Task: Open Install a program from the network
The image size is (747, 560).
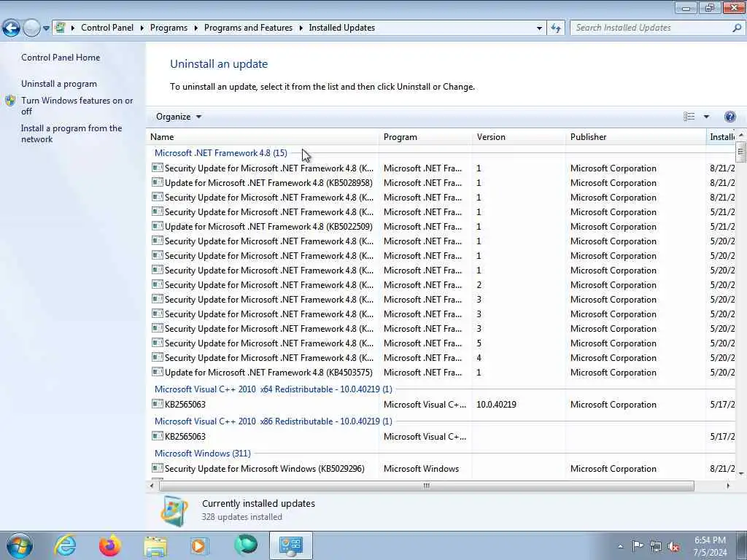Action: (x=71, y=134)
